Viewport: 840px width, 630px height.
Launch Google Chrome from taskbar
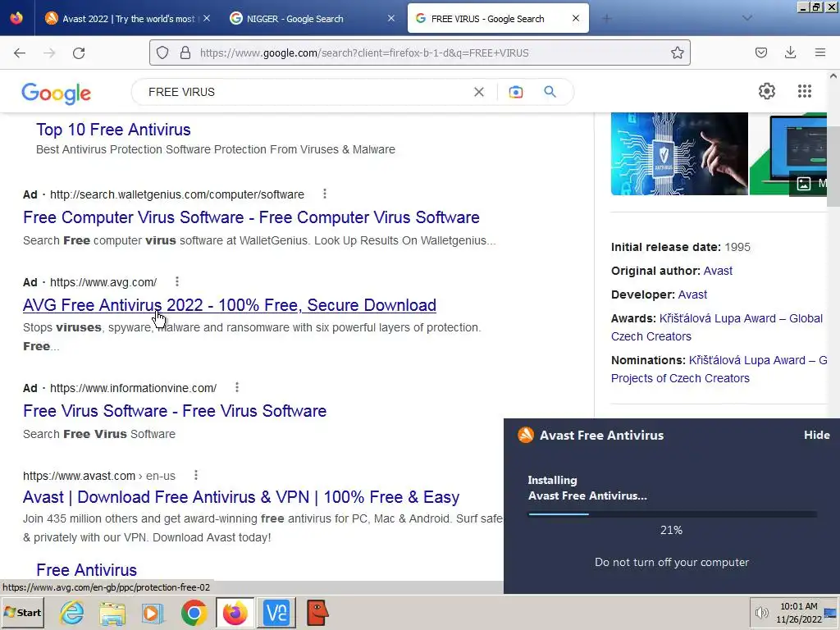coord(194,613)
